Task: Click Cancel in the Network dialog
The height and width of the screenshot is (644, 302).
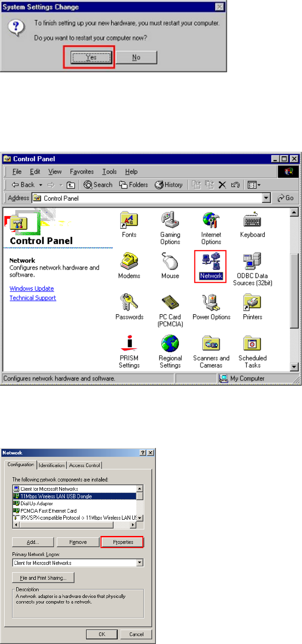Action: 136,634
